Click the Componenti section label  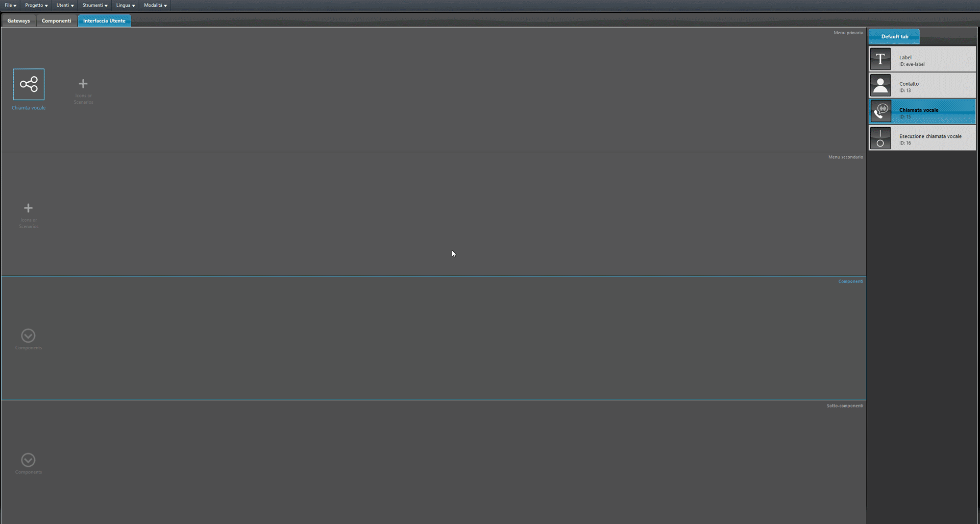850,281
